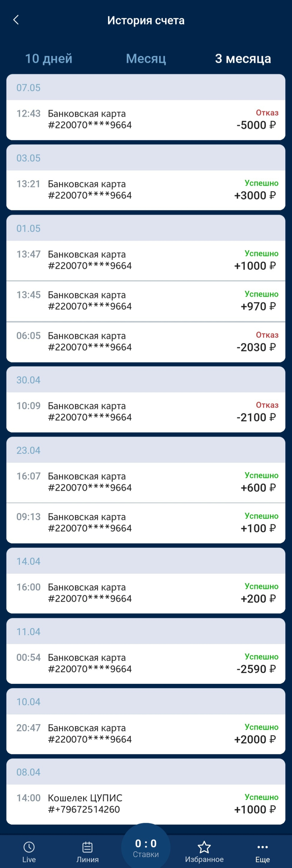Open the declined -2030 ₽ transaction at 06:05
This screenshot has height=868, width=292.
146,342
